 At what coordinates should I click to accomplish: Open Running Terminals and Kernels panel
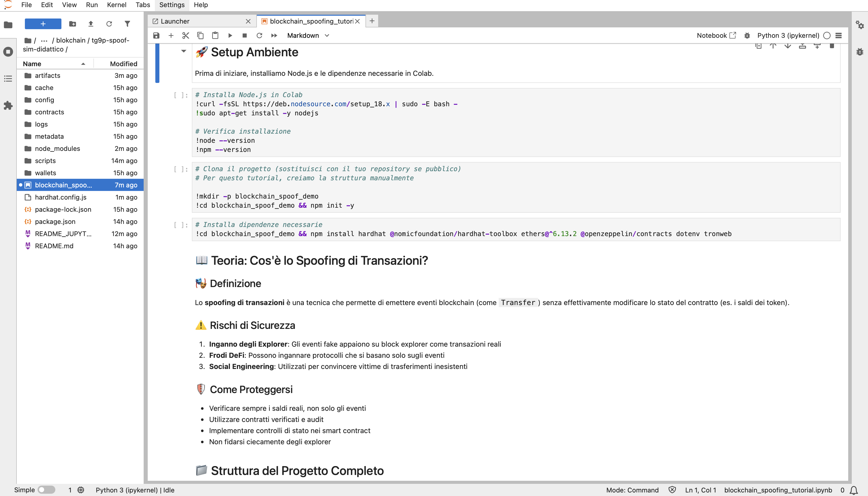[8, 52]
